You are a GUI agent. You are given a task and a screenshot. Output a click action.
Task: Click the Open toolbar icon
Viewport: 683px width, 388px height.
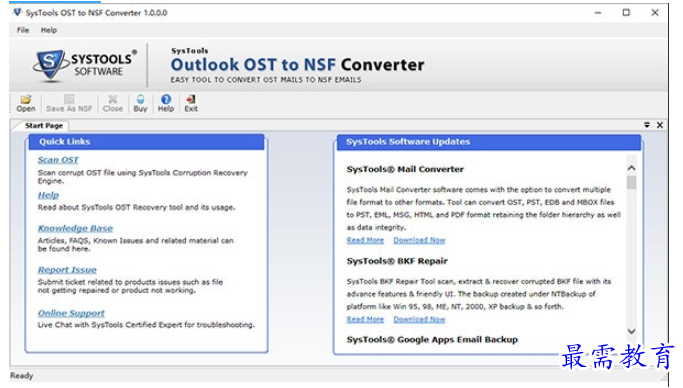[x=26, y=104]
